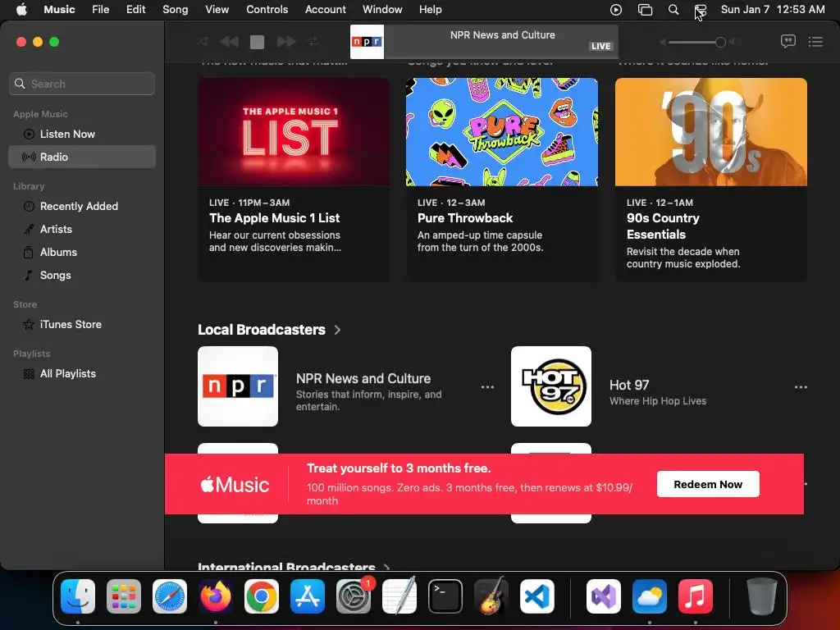Play the 90s Country Essentials artwork
The width and height of the screenshot is (840, 630).
tap(711, 132)
